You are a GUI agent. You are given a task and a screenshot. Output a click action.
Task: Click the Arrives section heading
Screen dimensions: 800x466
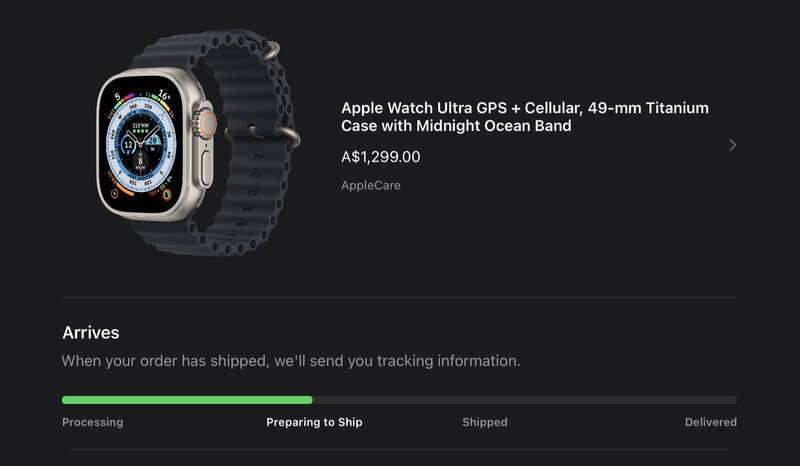[91, 333]
